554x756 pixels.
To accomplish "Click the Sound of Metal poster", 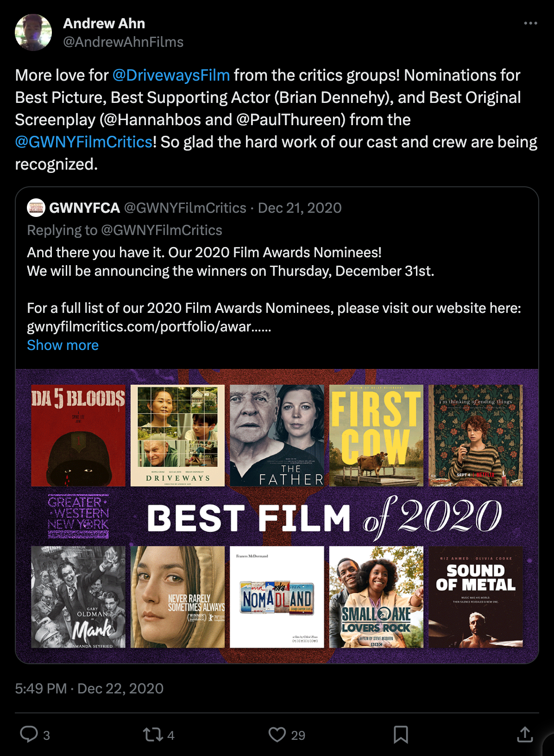I will point(476,597).
